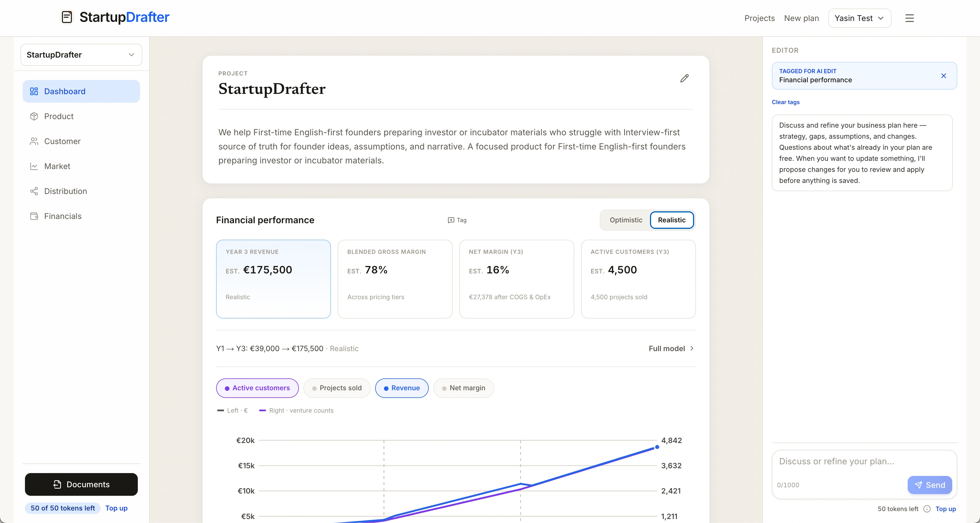
Task: Click the Active Customers (Y3) card
Action: [638, 279]
